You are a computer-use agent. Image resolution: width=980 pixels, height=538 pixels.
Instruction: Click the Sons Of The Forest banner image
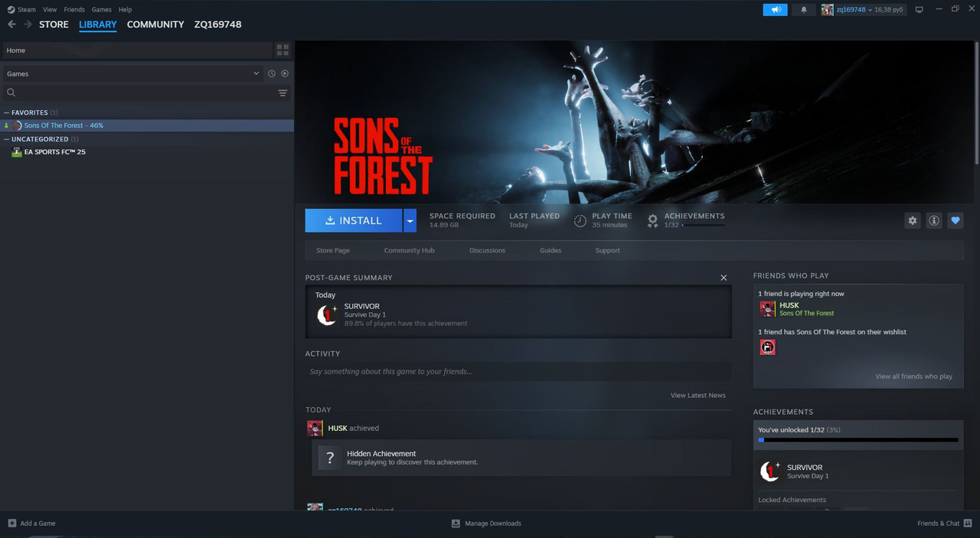pos(635,122)
